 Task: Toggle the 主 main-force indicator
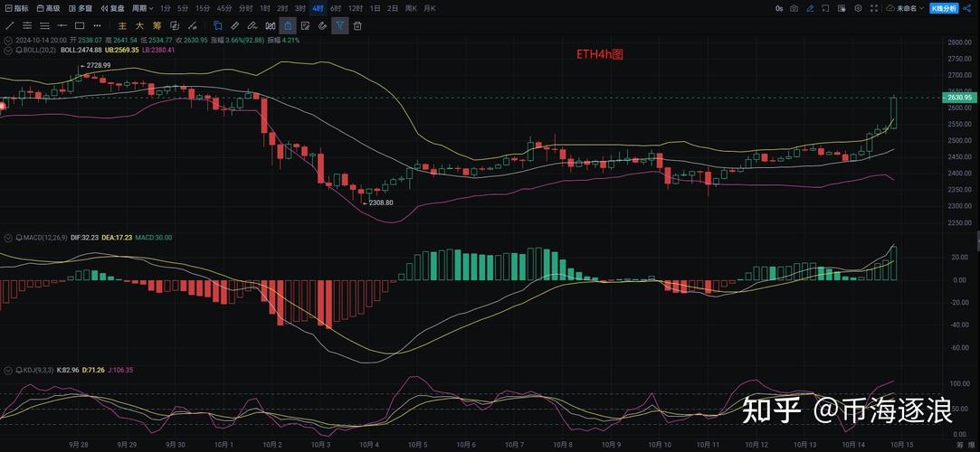[122, 26]
